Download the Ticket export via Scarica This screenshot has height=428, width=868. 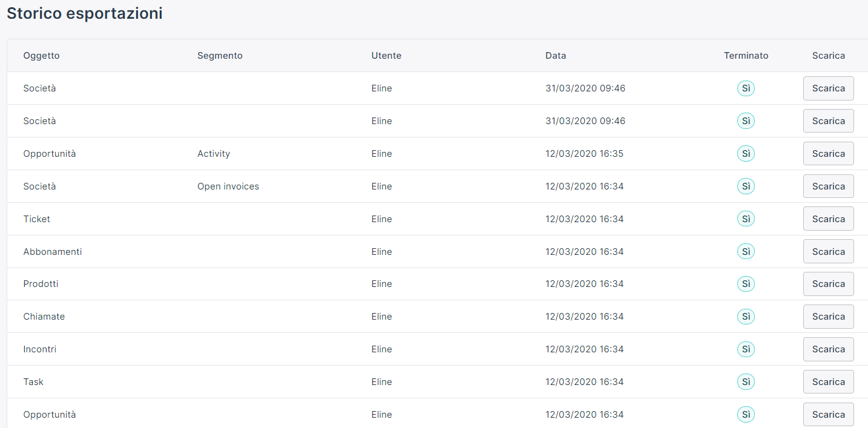tap(828, 219)
